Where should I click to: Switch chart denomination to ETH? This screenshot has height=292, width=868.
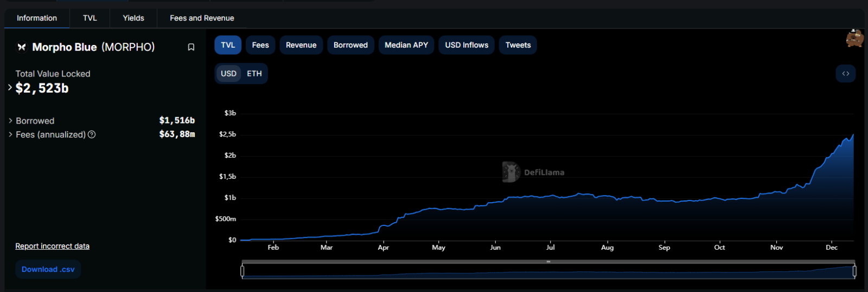(x=254, y=74)
